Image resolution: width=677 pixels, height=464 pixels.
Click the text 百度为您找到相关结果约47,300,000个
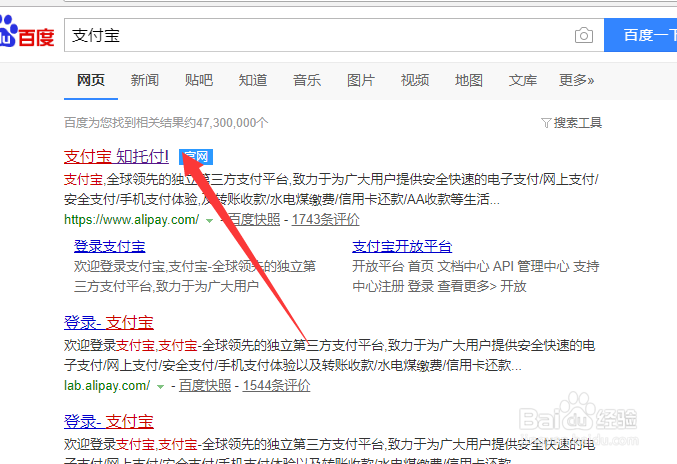[166, 123]
